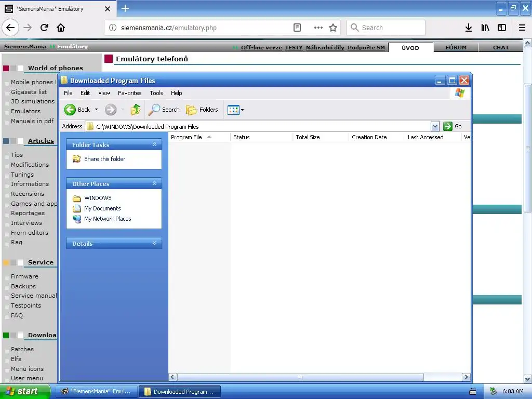The image size is (532, 399).
Task: Click the Firefox forward arrow
Action: pyautogui.click(x=28, y=28)
